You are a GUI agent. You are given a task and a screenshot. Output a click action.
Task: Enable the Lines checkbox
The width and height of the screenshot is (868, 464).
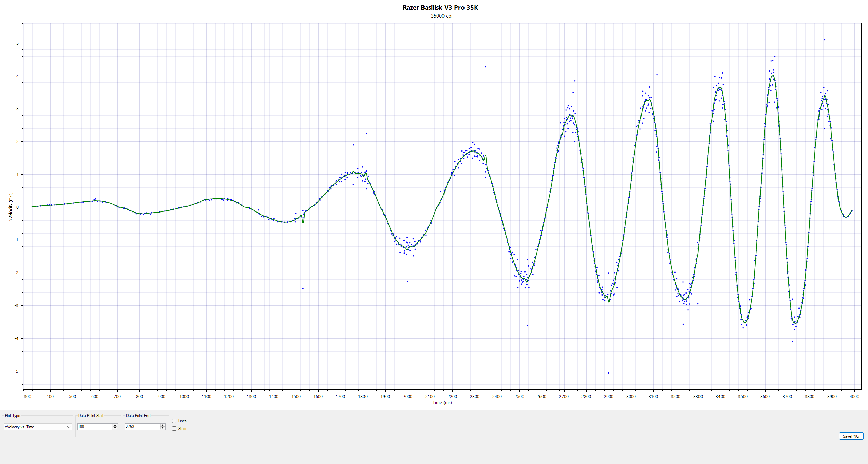174,421
